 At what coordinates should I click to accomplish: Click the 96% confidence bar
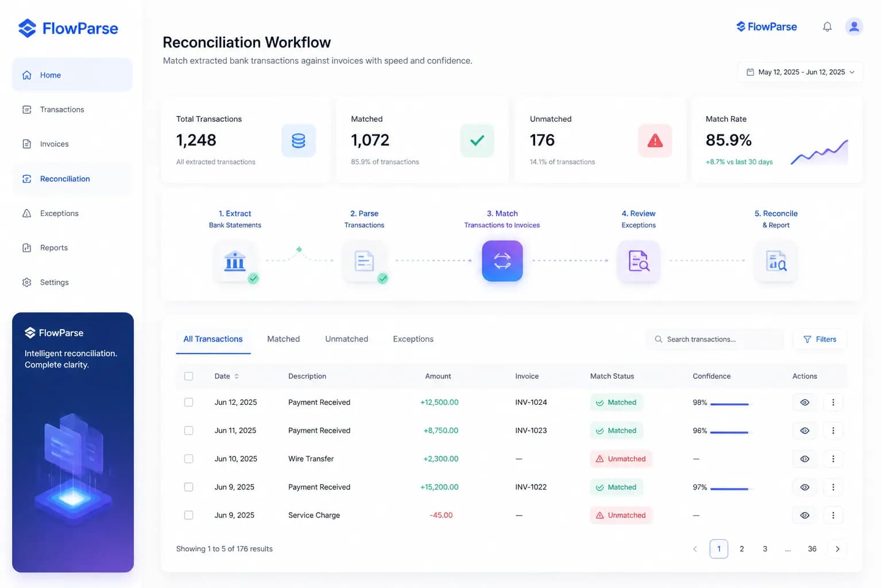(729, 432)
